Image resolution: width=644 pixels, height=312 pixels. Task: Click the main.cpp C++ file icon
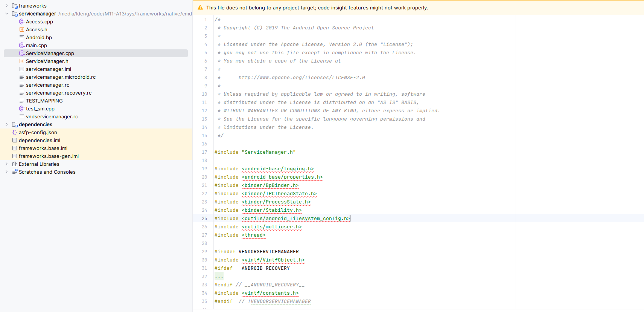(x=22, y=45)
